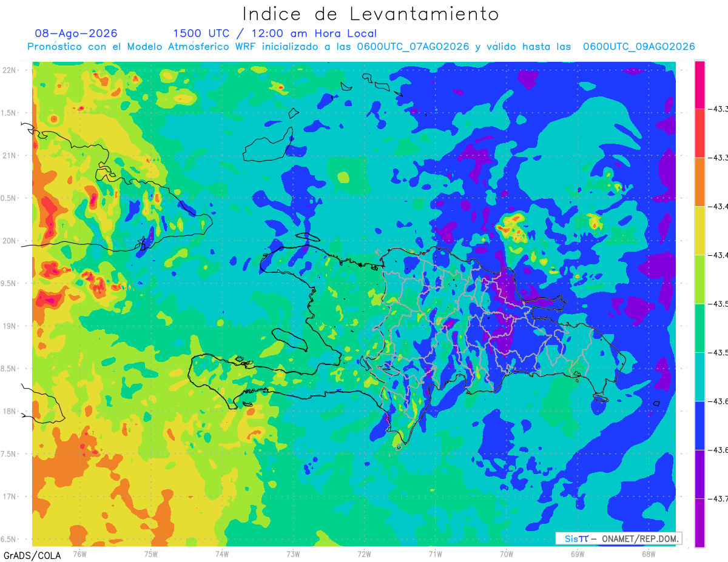Select the '1500 UTC' time text
This screenshot has height=562, width=728.
[201, 33]
